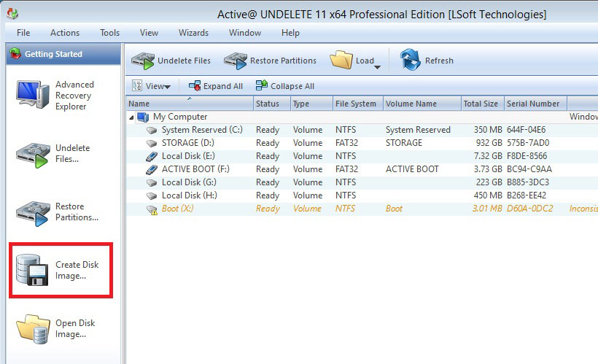Sort by the Status column header
Image resolution: width=598 pixels, height=364 pixels.
[x=272, y=104]
